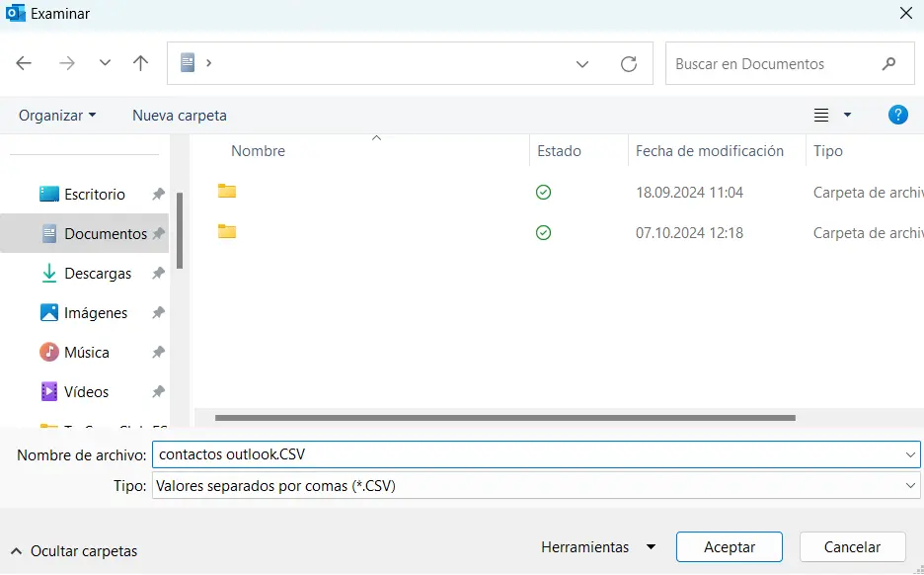Go back with the left arrow
The width and height of the screenshot is (924, 575).
point(24,63)
